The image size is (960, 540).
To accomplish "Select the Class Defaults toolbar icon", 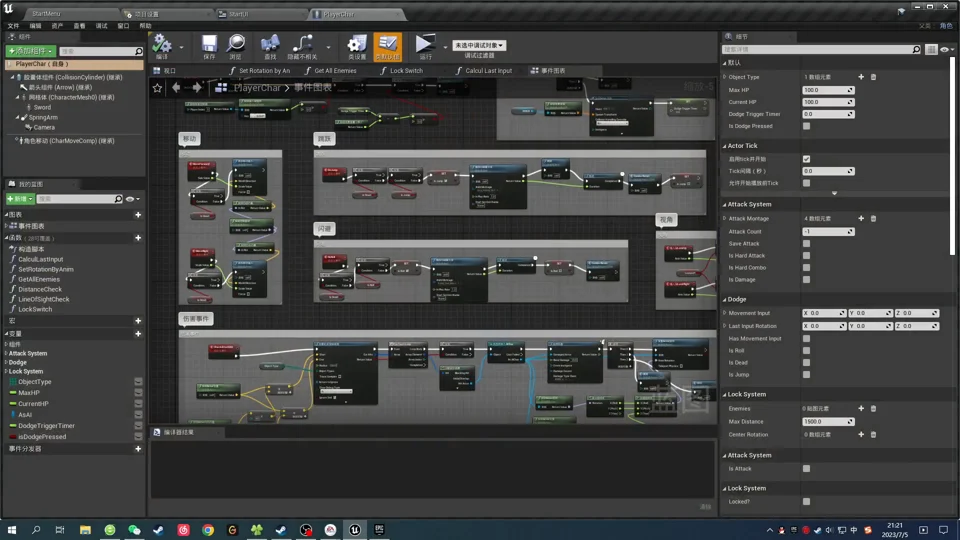I will click(x=388, y=47).
